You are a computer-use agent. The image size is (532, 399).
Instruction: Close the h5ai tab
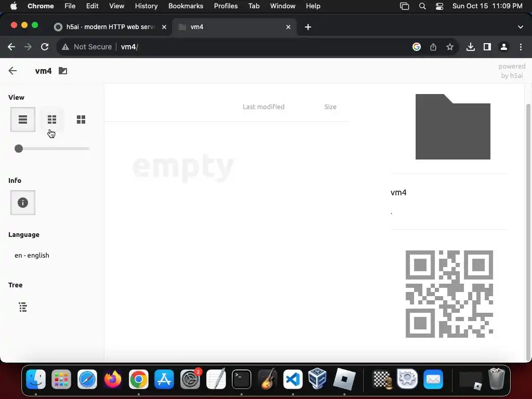click(x=164, y=27)
